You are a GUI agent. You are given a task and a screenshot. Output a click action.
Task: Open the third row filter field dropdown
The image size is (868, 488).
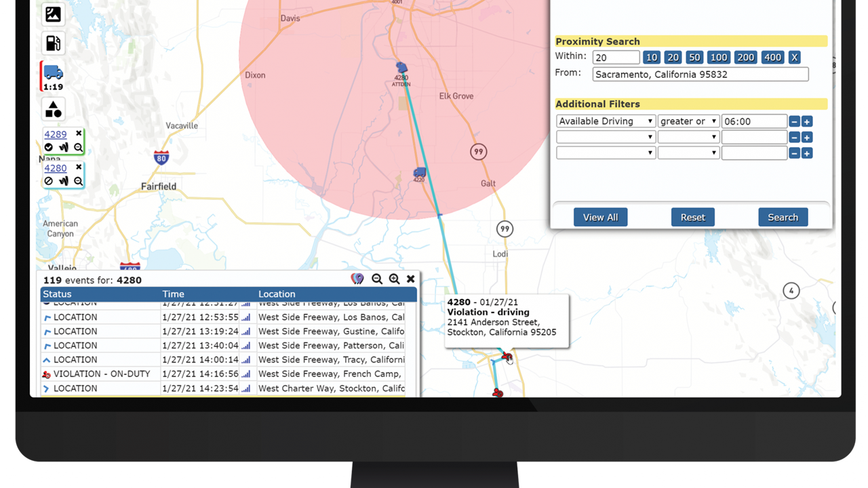(x=606, y=153)
